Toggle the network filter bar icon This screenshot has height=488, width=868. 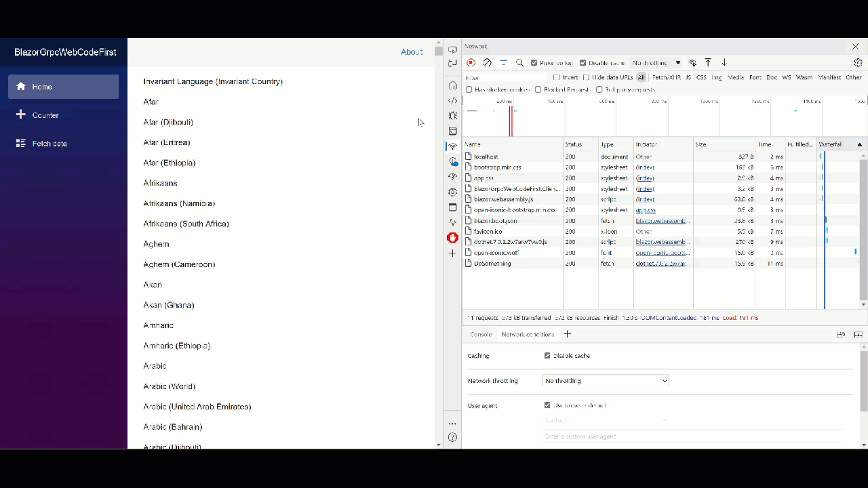[503, 62]
